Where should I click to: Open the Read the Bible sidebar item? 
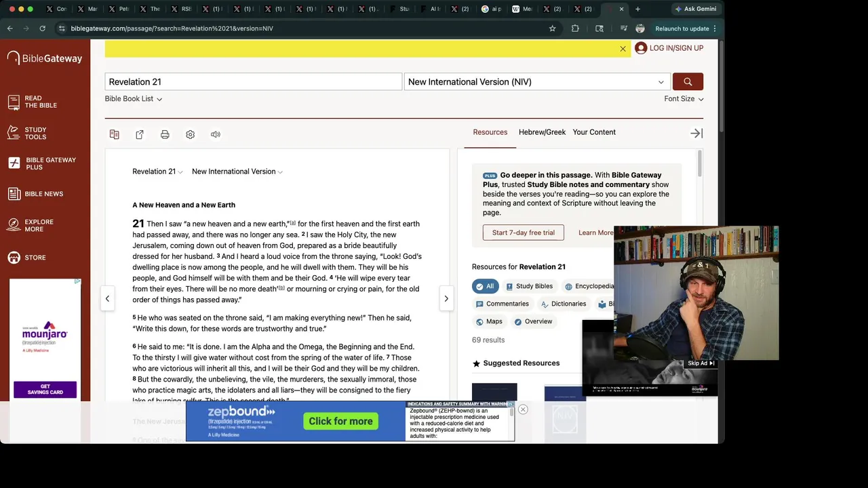click(x=33, y=102)
